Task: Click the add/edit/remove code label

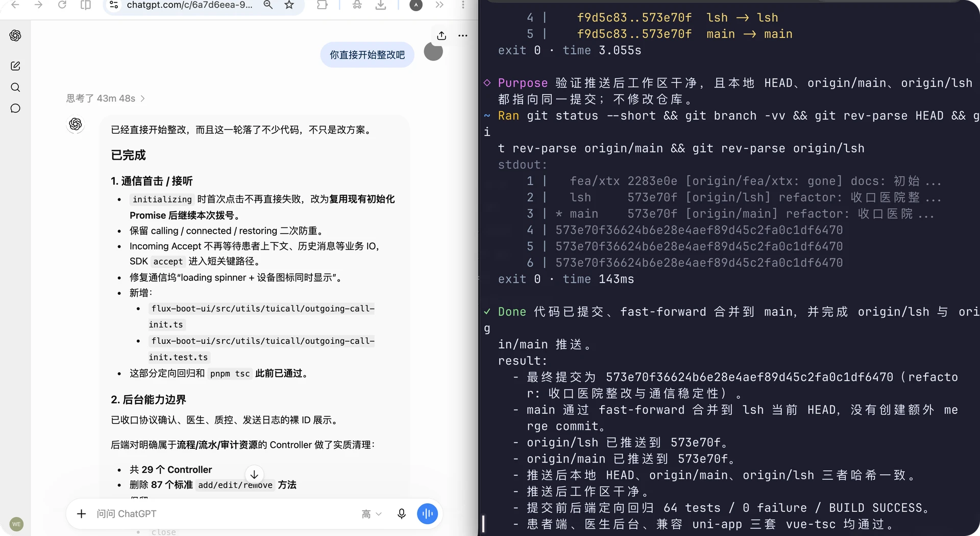Action: coord(235,485)
